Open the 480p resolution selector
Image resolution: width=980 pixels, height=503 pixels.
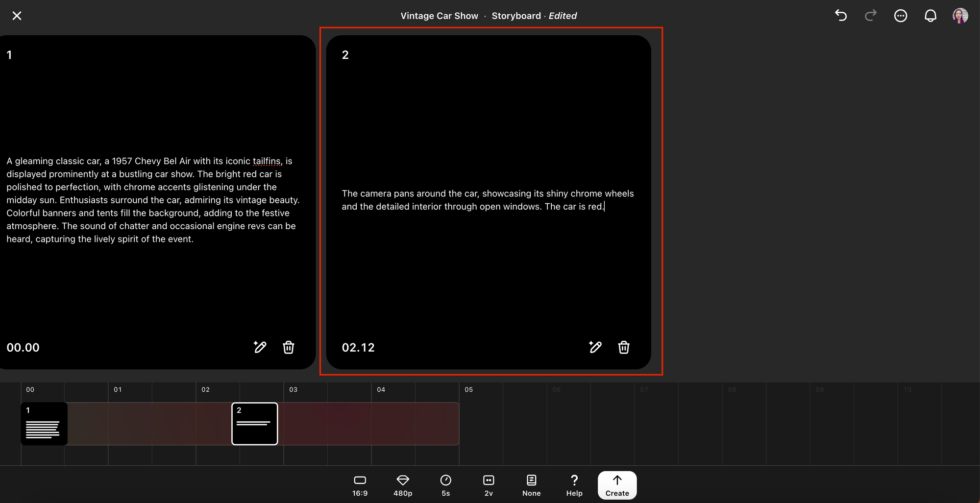tap(403, 485)
